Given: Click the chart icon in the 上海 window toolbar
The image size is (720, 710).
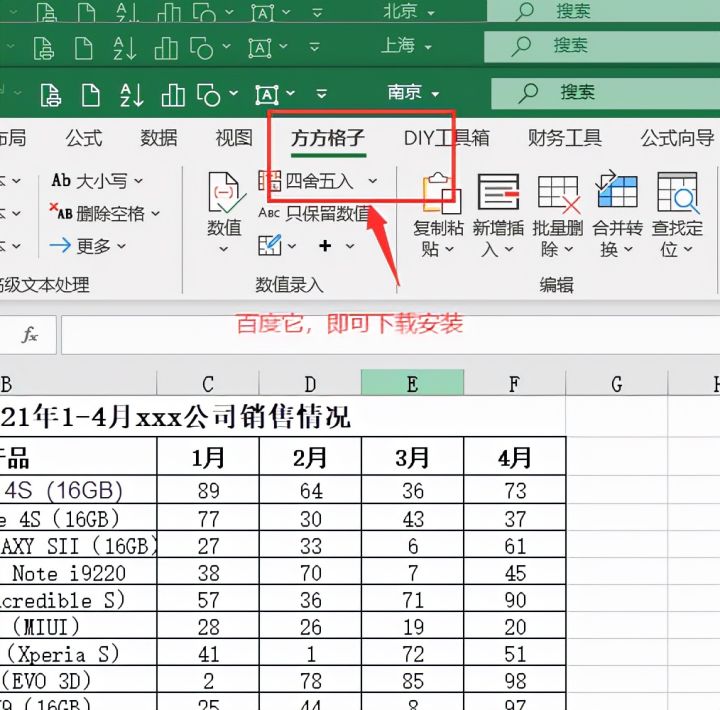Looking at the screenshot, I should point(166,49).
